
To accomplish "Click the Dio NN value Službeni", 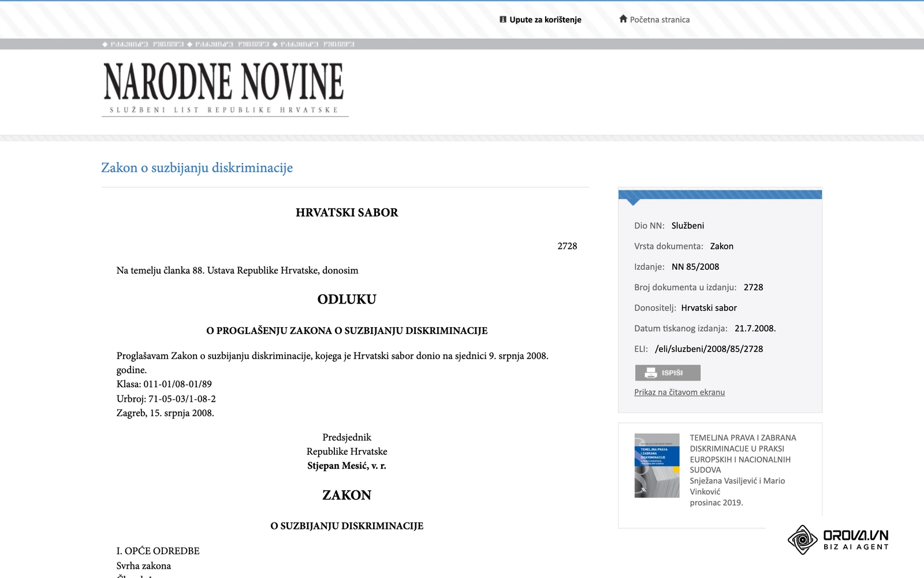I will click(687, 226).
